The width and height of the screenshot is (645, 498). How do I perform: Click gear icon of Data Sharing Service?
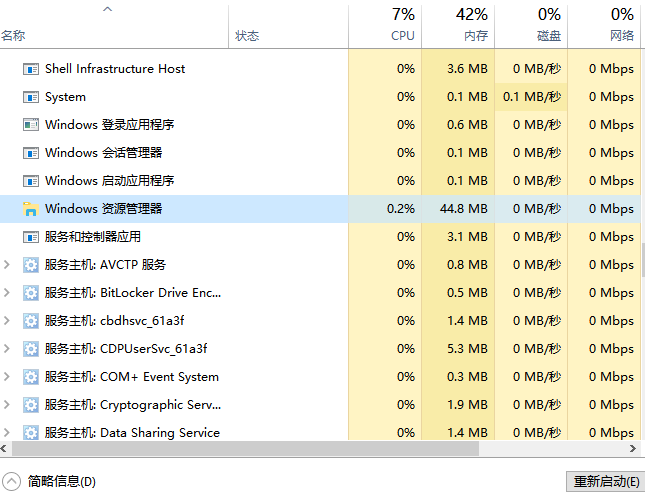click(31, 432)
